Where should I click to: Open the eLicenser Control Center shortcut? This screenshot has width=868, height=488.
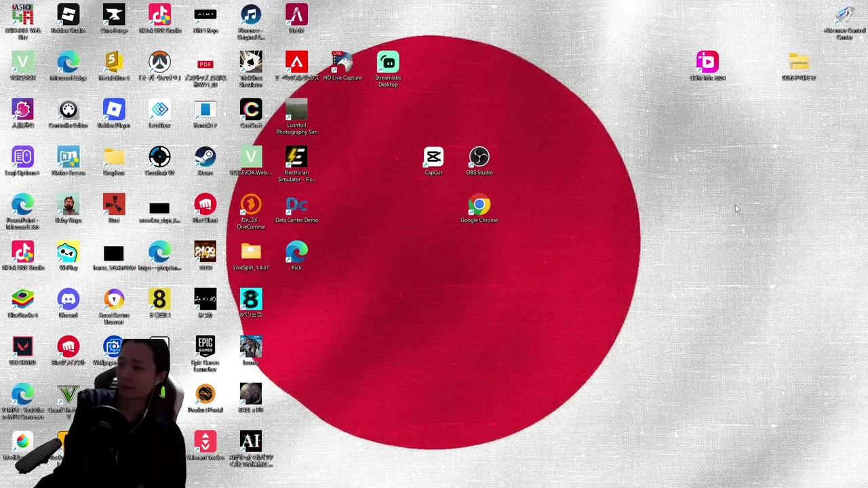pyautogui.click(x=844, y=15)
